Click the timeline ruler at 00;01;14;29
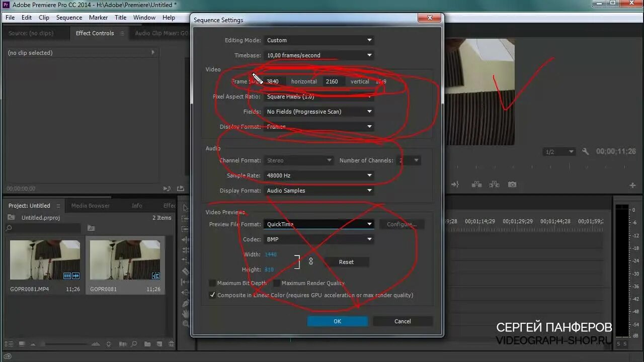Screen dimensions: 644x362 (x=480, y=221)
